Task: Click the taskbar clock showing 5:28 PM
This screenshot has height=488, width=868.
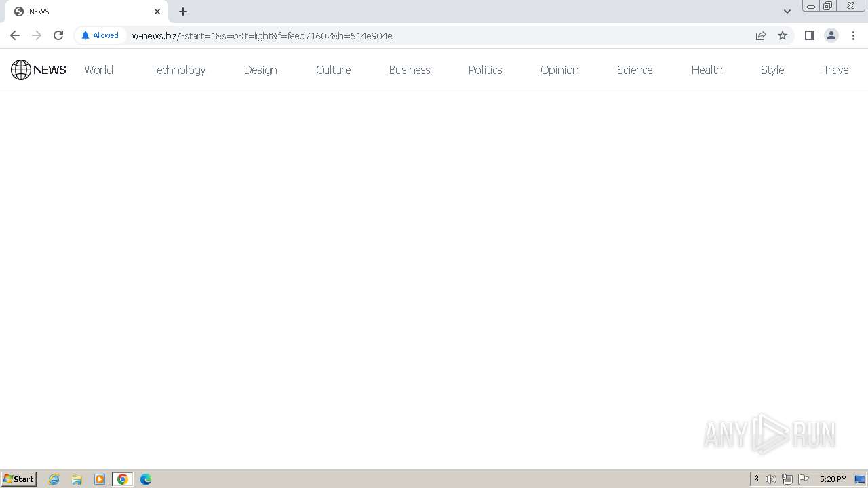Action: (x=833, y=479)
